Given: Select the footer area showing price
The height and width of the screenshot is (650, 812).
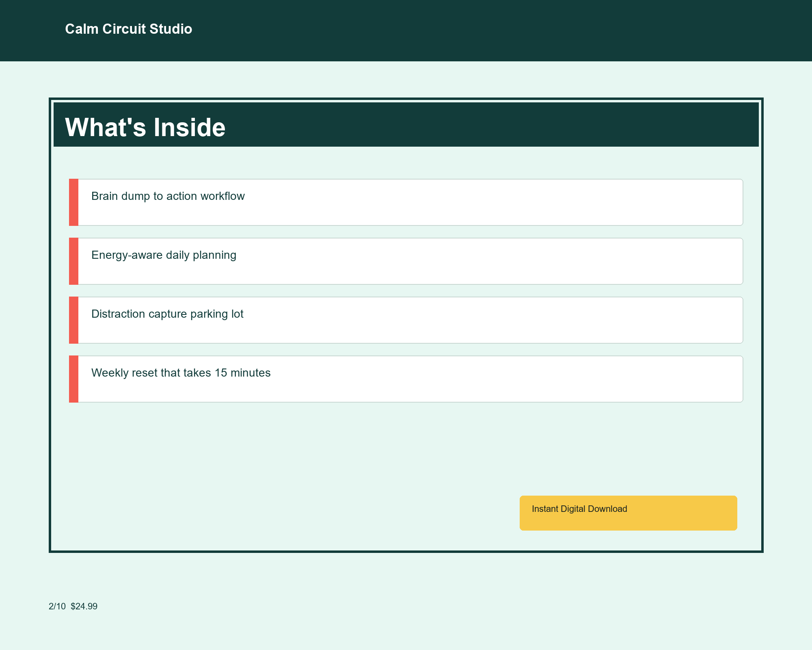Looking at the screenshot, I should point(73,606).
